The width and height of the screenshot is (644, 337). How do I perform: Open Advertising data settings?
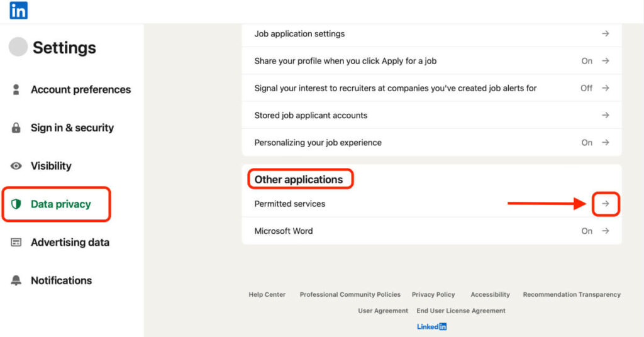(x=72, y=242)
